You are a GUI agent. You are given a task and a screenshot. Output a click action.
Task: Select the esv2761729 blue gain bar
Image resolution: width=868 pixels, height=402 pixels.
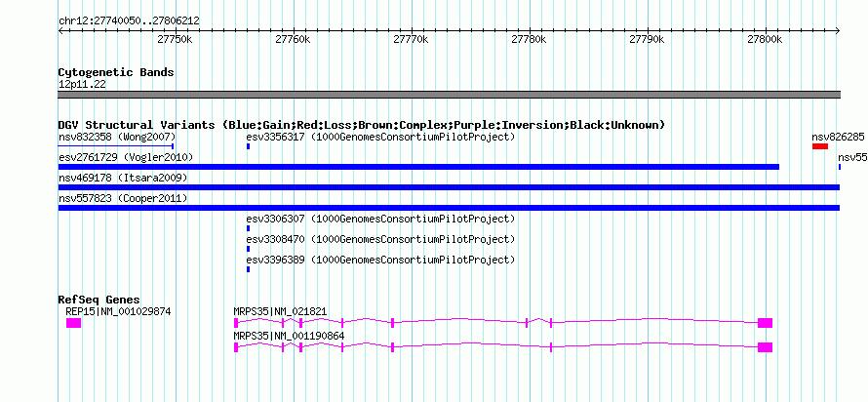pos(418,167)
